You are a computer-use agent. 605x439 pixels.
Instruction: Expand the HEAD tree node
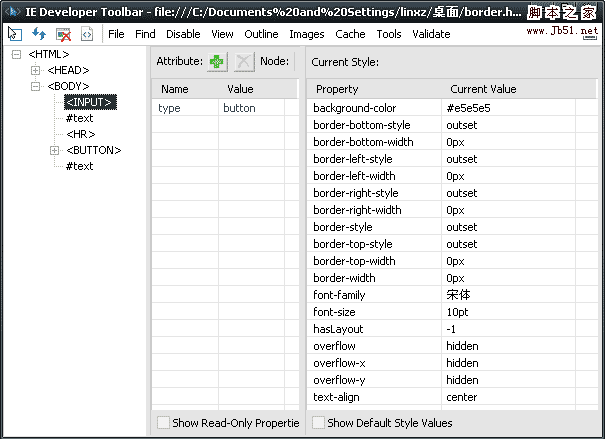(36, 70)
